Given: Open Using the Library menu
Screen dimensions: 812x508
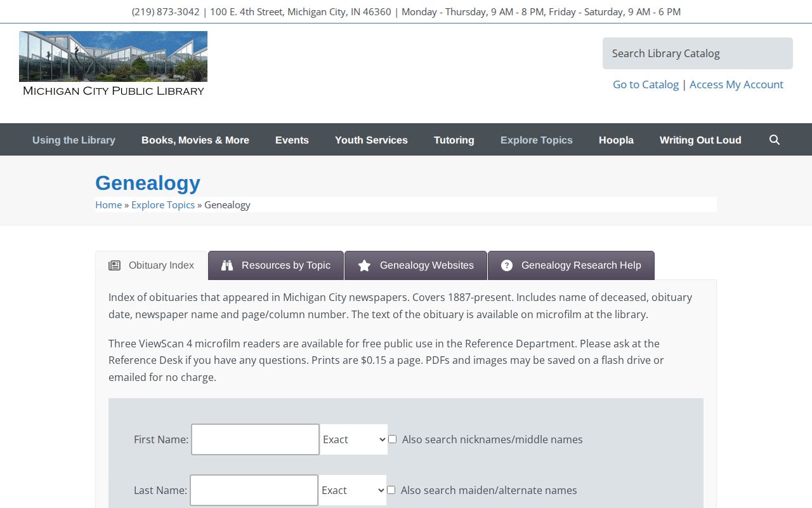Looking at the screenshot, I should click(74, 140).
